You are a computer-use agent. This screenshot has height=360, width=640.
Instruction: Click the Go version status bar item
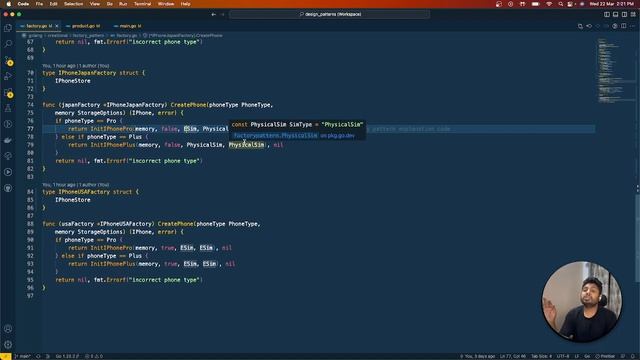pyautogui.click(x=67, y=356)
